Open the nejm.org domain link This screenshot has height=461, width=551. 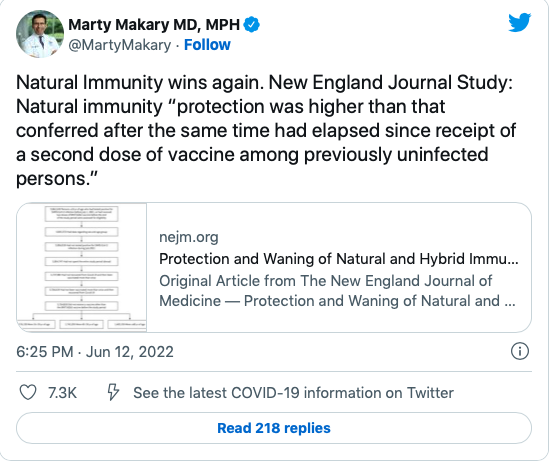(x=189, y=237)
